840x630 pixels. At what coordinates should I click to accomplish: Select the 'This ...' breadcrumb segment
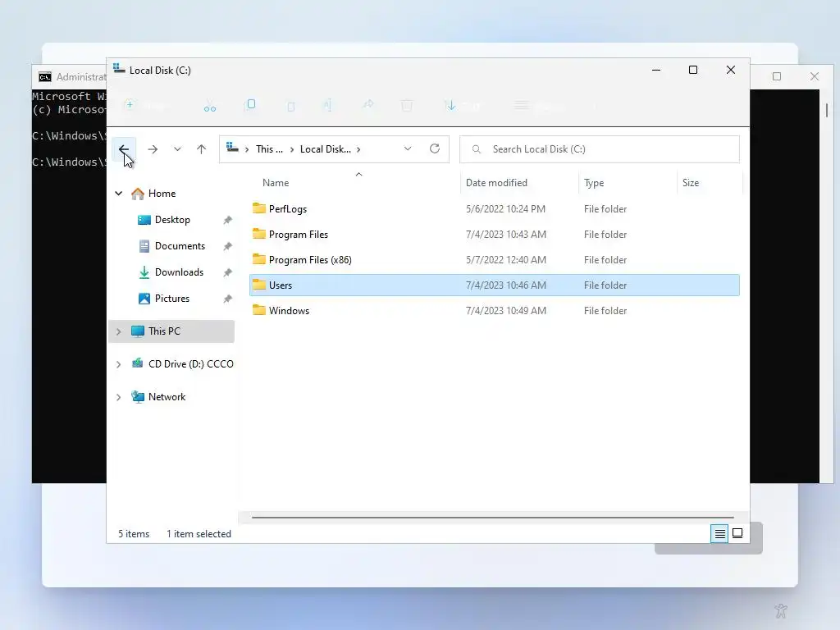tap(269, 149)
